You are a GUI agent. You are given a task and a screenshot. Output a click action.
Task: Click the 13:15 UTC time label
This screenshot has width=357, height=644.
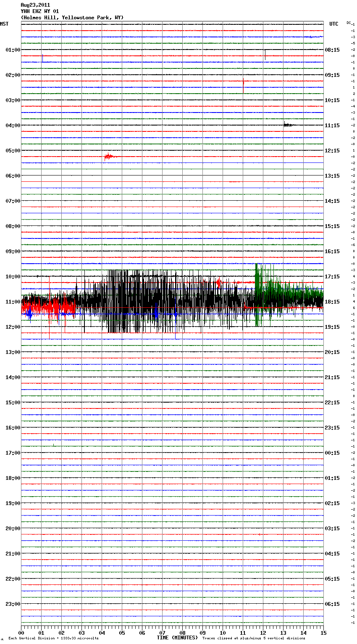[x=332, y=175]
